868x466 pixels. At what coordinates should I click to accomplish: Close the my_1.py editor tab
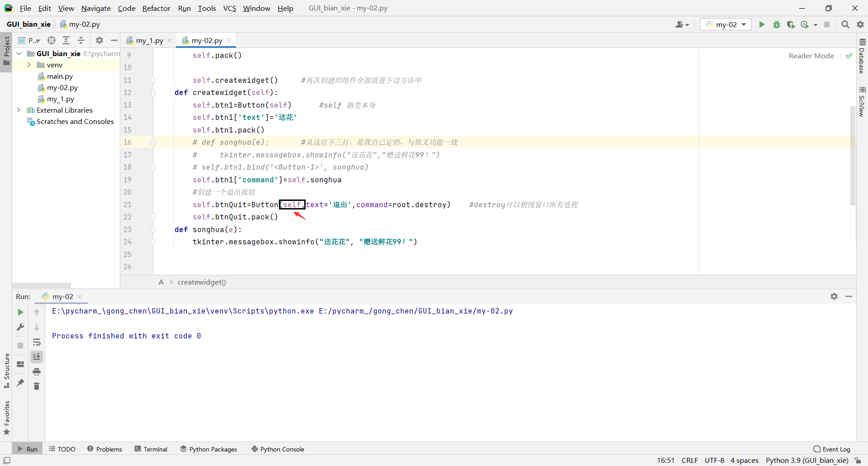click(170, 40)
